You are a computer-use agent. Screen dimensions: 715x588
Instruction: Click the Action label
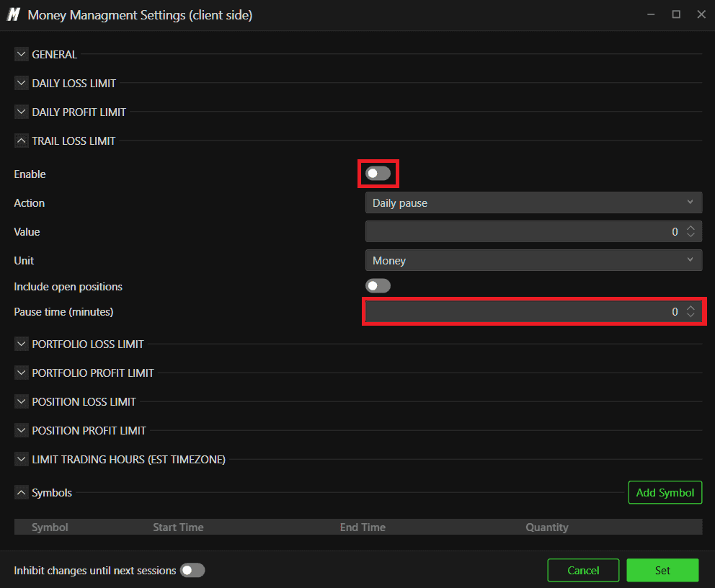(x=29, y=202)
